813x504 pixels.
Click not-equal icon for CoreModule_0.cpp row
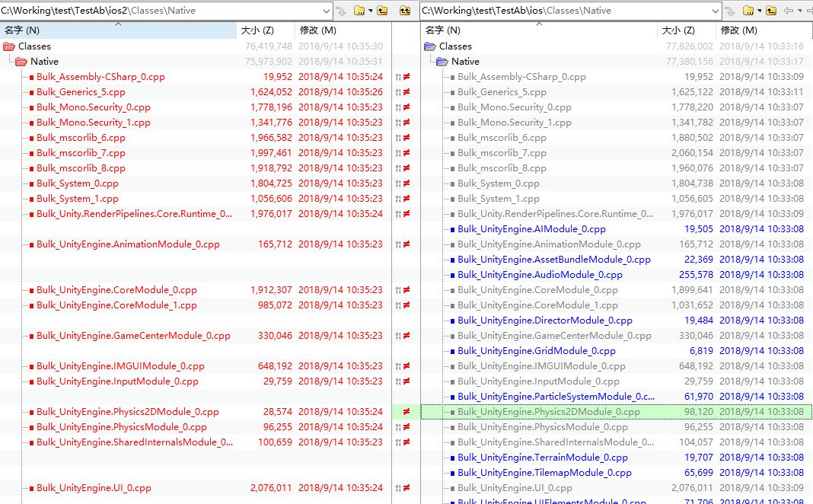pyautogui.click(x=406, y=290)
